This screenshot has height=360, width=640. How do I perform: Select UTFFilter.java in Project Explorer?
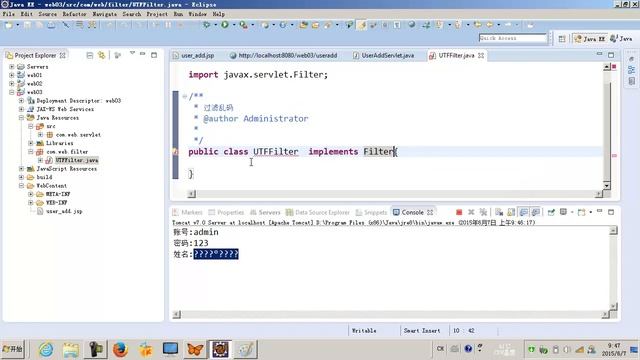point(77,160)
